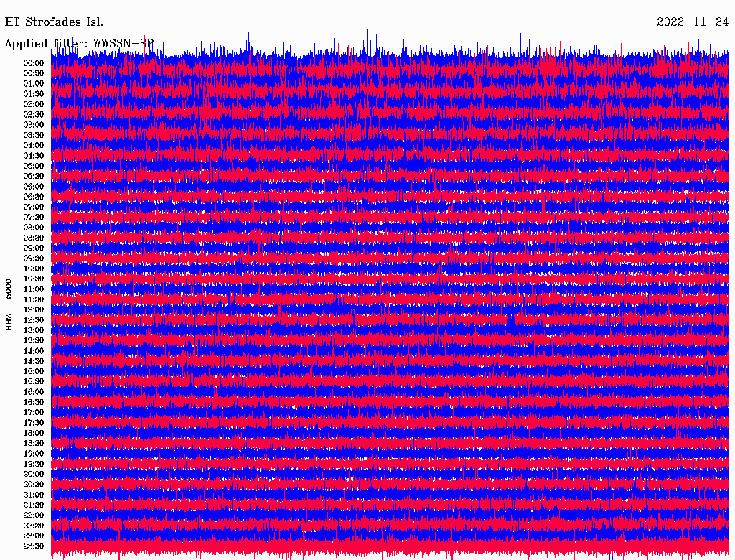Click the vertical axis label 'HHZ - 5000'
Image resolution: width=735 pixels, height=560 pixels.
[x=9, y=305]
